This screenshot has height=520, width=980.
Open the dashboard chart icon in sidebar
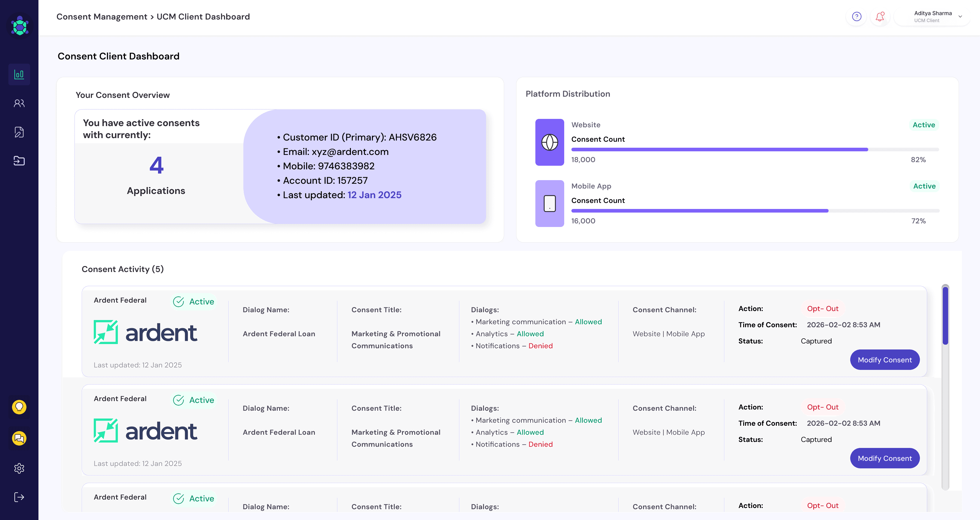click(19, 74)
